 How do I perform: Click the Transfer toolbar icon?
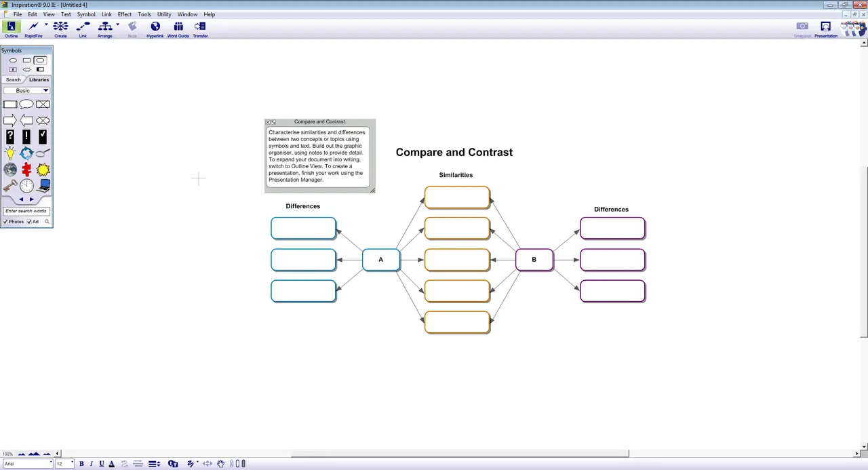(x=200, y=28)
